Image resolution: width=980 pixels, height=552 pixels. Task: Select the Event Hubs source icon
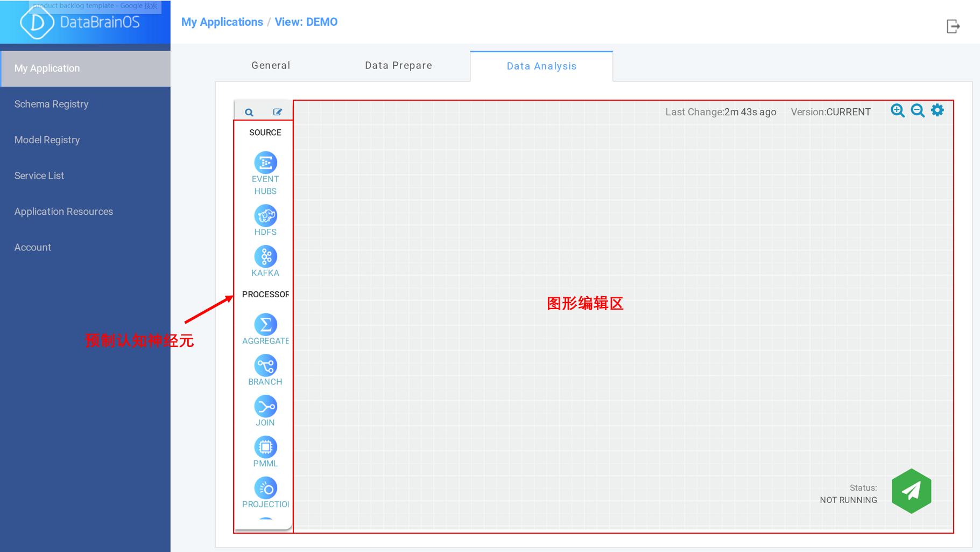(265, 163)
